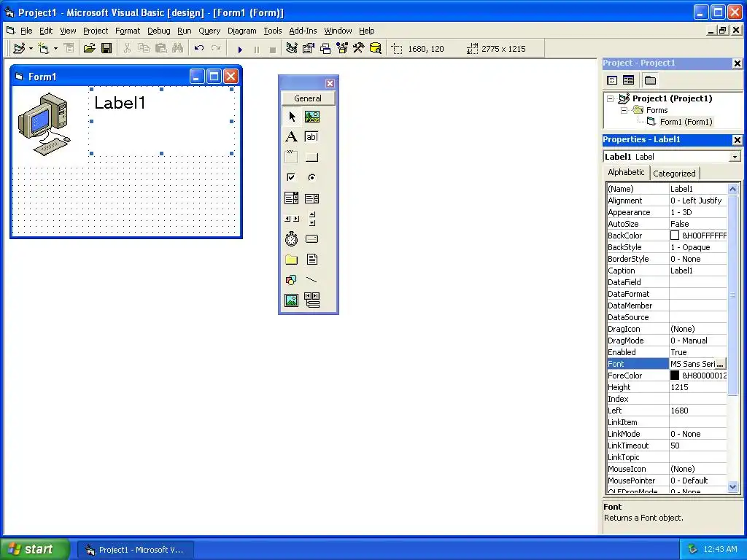The height and width of the screenshot is (560, 747).
Task: Click the Find binoculars toolbar icon
Action: click(x=177, y=49)
